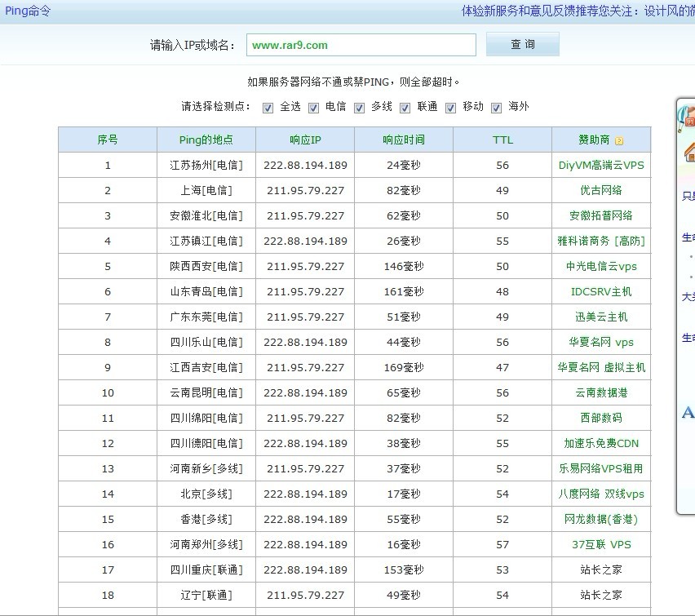Select the 广东东莞[电信] location cell
This screenshot has width=695, height=616.
click(206, 317)
